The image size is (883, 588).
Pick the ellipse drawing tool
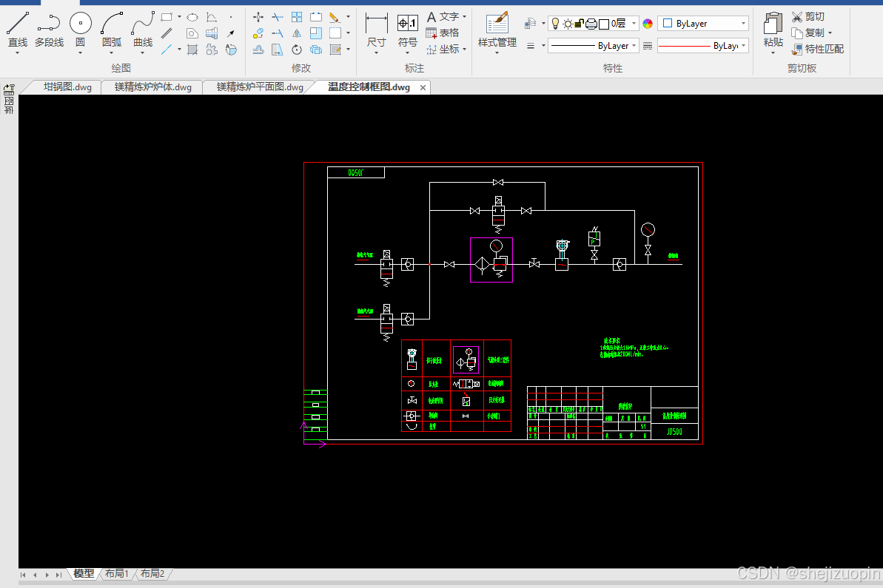(192, 17)
